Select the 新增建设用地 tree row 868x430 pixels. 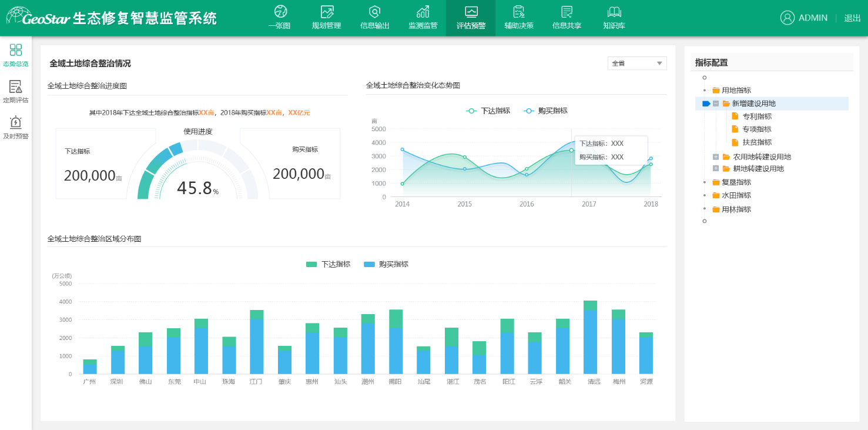[x=772, y=104]
